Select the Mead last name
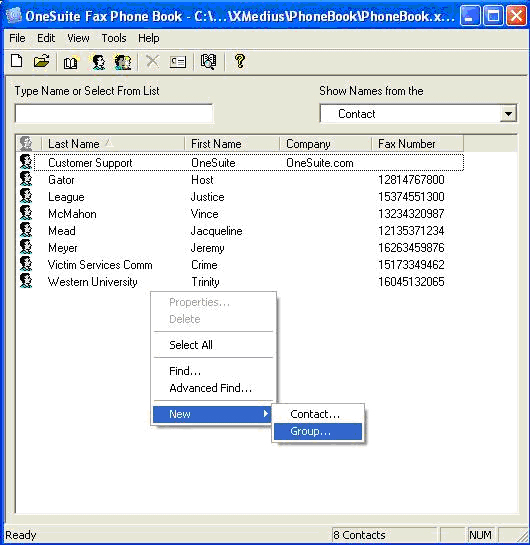530x545 pixels. tap(62, 231)
